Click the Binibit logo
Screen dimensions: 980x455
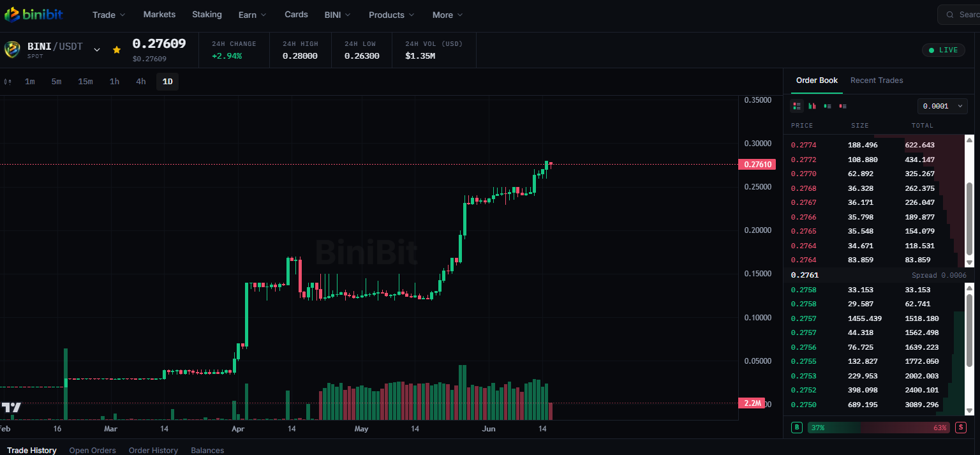point(33,14)
